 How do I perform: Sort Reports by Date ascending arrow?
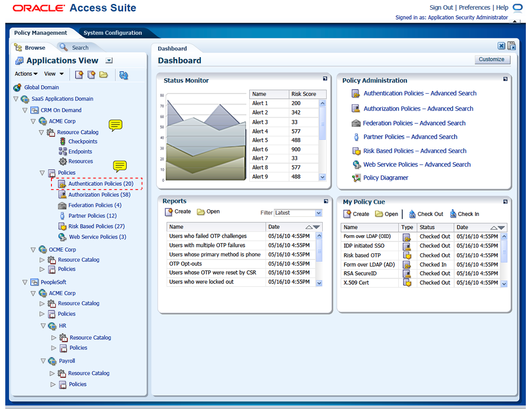tap(308, 227)
